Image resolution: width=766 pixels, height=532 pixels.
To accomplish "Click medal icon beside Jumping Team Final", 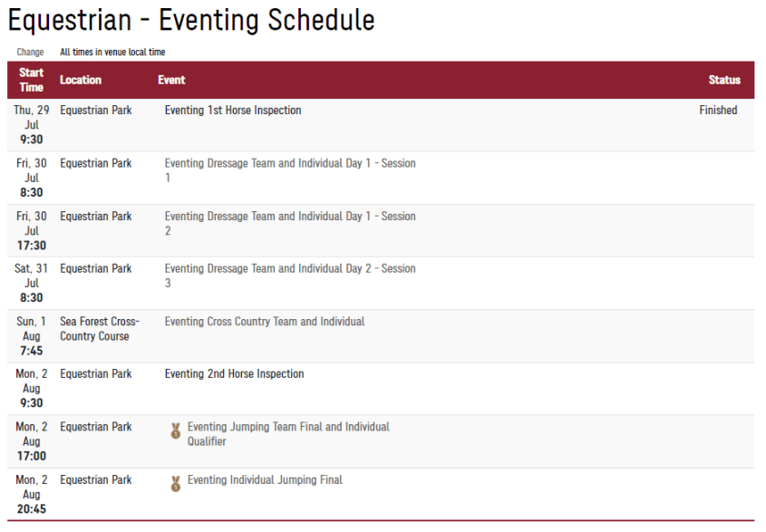I will point(176,432).
